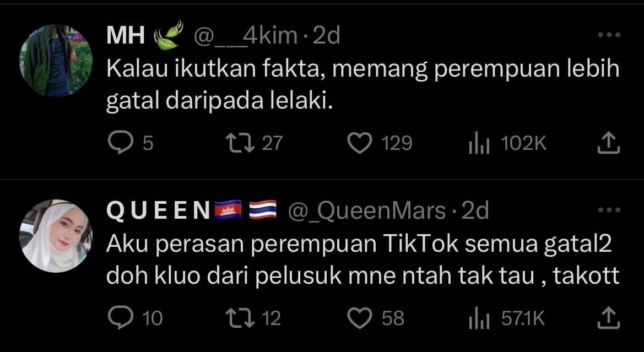Image resolution: width=644 pixels, height=352 pixels.
Task: Retweet MH's tweet about fakta
Action: click(x=240, y=144)
